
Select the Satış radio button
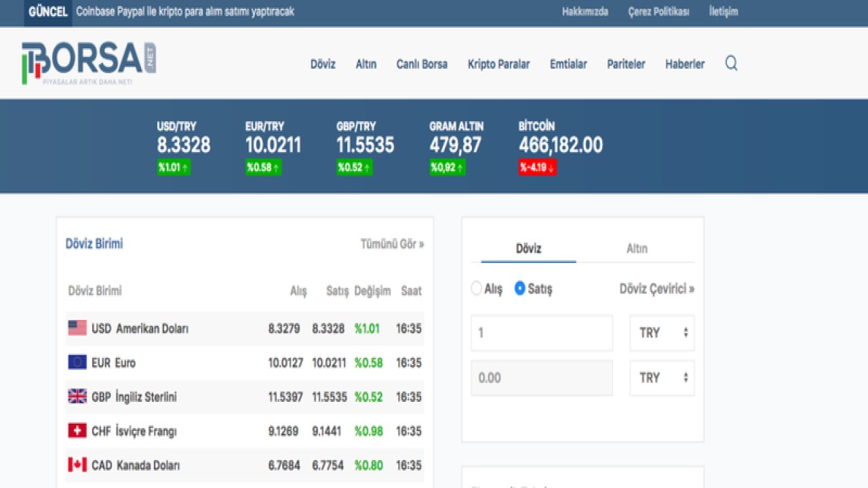520,289
